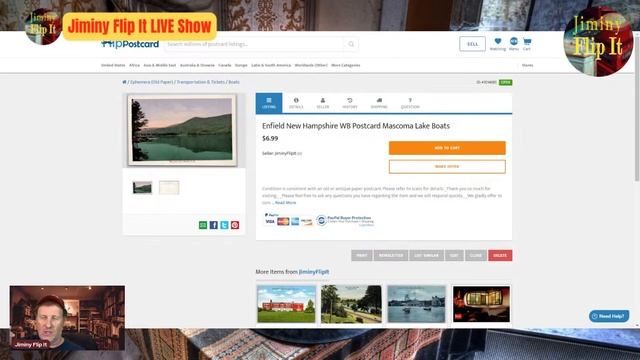The height and width of the screenshot is (360, 640).
Task: Expand More Categories menu
Action: click(346, 65)
